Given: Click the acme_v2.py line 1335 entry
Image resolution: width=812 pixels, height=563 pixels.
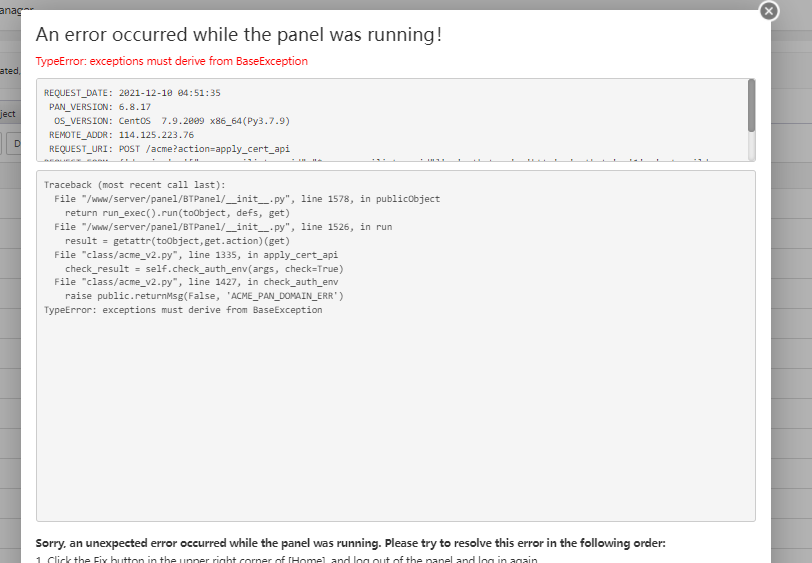Looking at the screenshot, I should [196, 255].
